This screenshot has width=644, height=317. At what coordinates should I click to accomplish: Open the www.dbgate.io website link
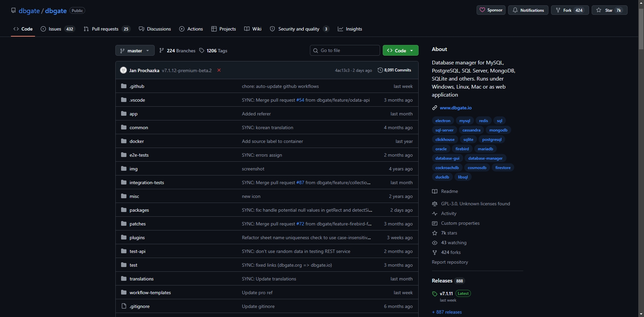(x=455, y=108)
